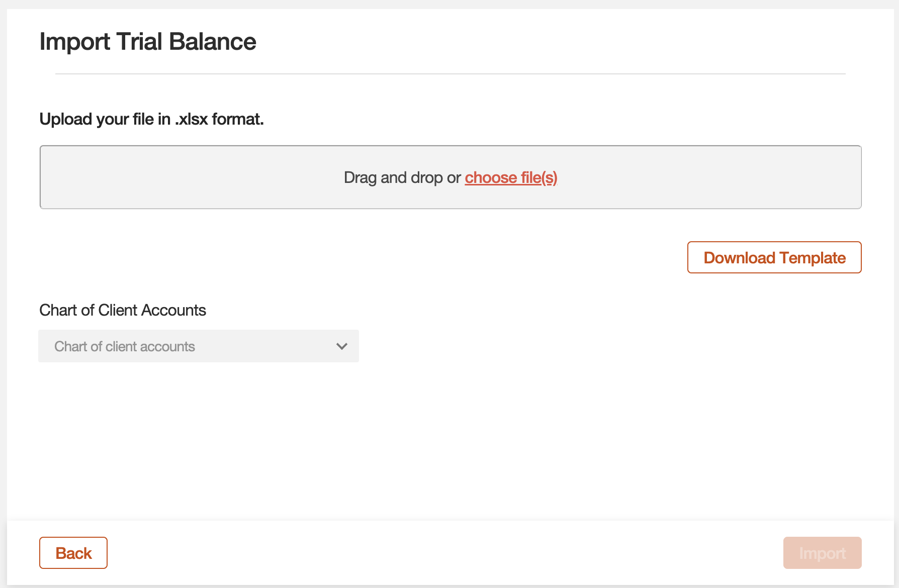Select choose file(s) to pick a trial balance file

pos(511,178)
